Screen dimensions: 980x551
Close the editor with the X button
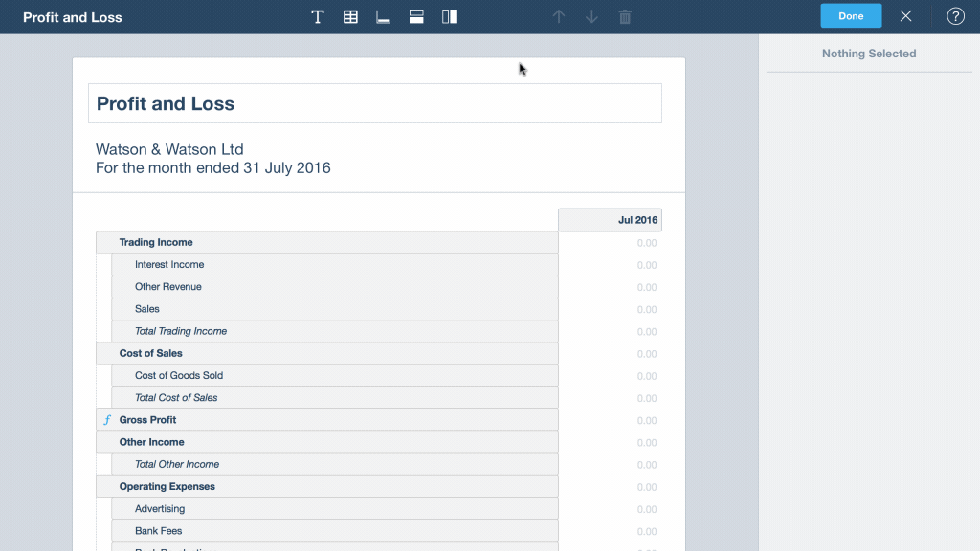click(905, 16)
